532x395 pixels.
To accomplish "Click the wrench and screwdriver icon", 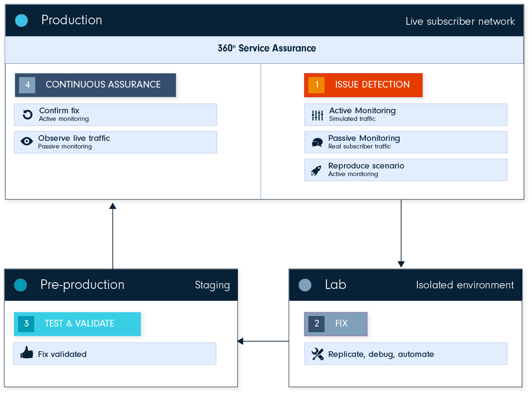I will [317, 354].
